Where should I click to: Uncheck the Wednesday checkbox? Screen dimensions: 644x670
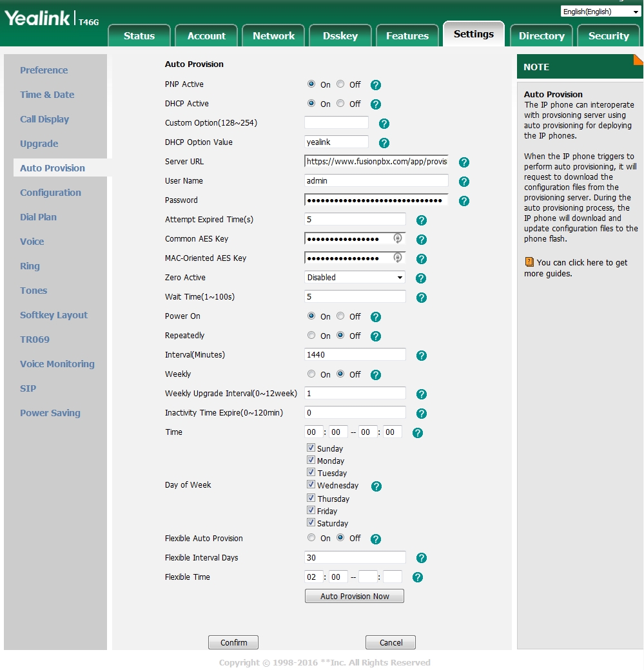(x=311, y=485)
